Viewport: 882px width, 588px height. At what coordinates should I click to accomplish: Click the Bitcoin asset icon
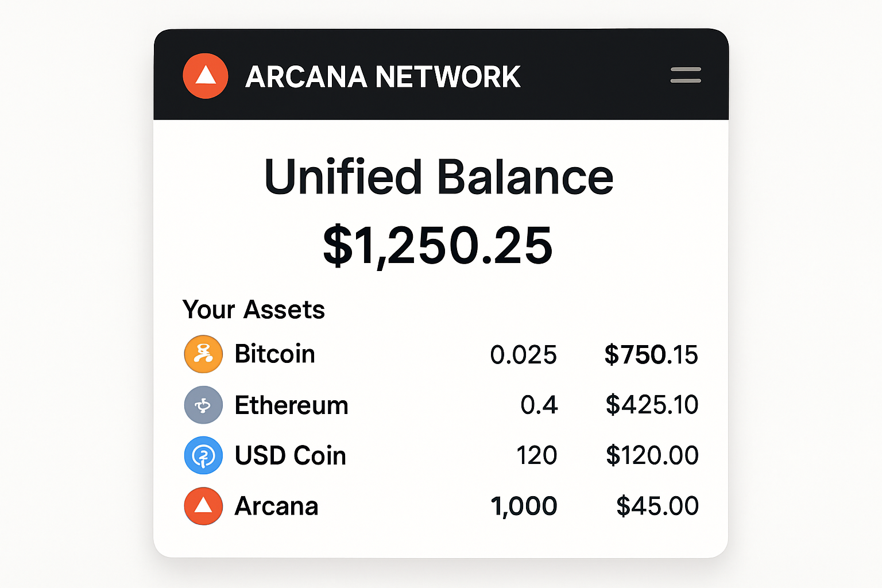(x=203, y=354)
